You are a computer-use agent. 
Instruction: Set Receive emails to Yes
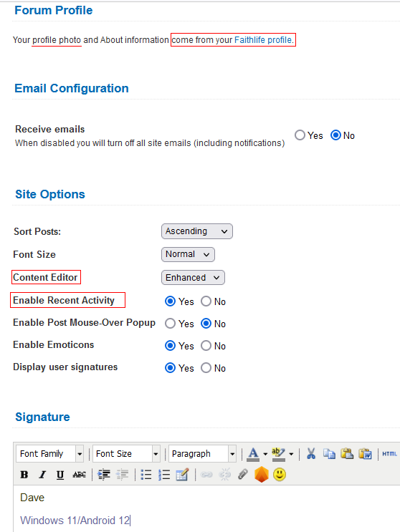point(300,135)
